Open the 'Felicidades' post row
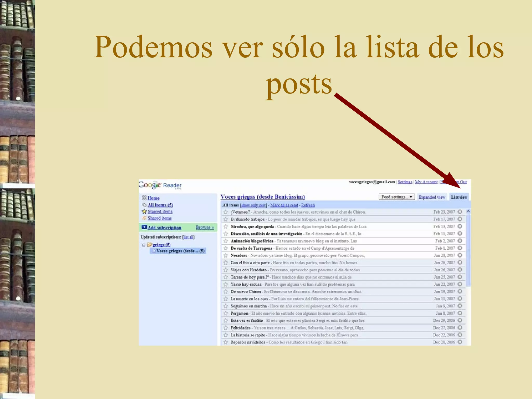The height and width of the screenshot is (399, 532). pos(343,328)
